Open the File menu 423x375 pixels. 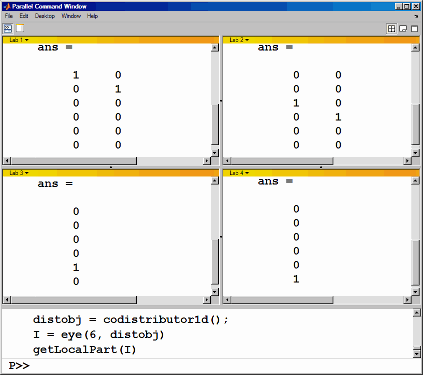[x=9, y=16]
